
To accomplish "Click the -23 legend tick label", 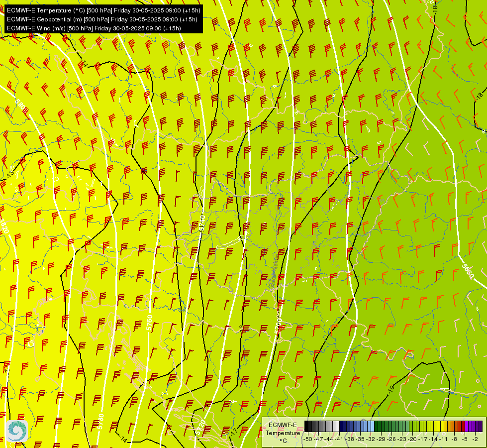I will tap(402, 440).
